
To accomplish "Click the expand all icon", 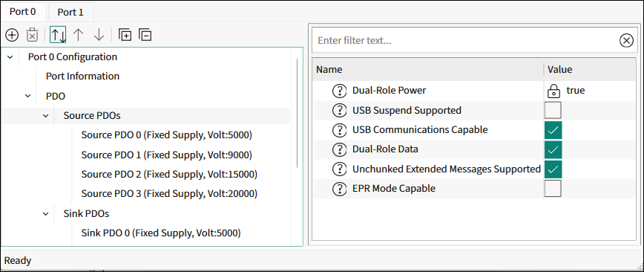I will click(125, 35).
